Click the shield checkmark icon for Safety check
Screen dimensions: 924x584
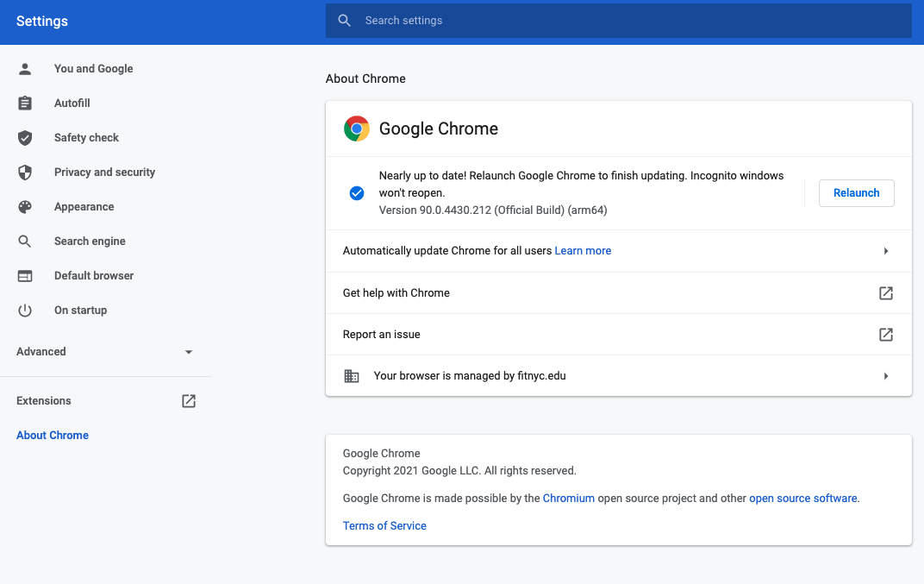click(25, 138)
